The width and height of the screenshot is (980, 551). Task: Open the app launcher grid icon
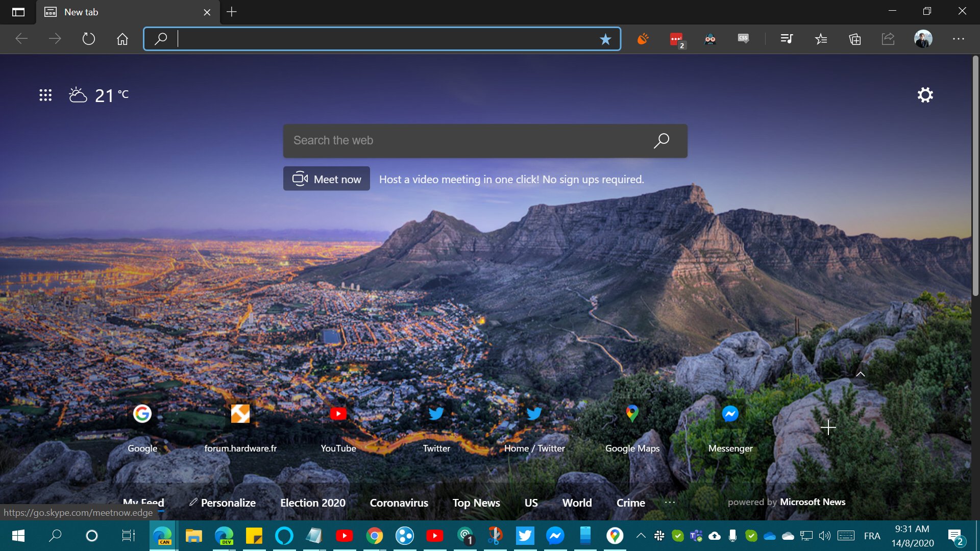click(45, 95)
